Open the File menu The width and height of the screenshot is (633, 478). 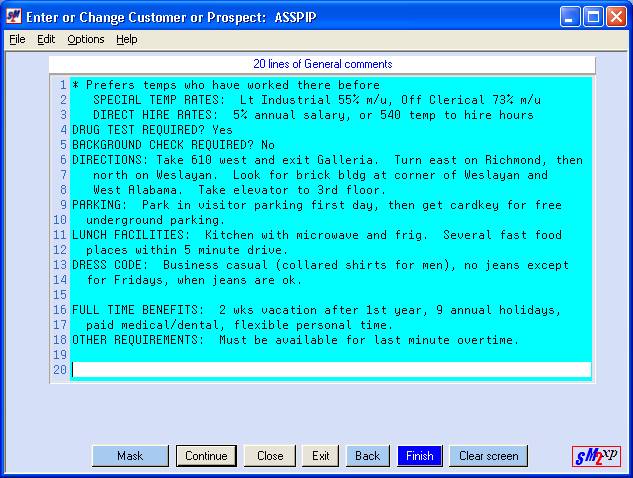(x=17, y=39)
